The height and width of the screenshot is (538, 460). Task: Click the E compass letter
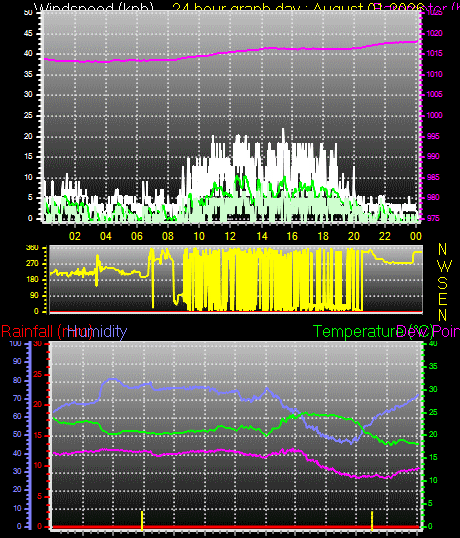tap(443, 299)
